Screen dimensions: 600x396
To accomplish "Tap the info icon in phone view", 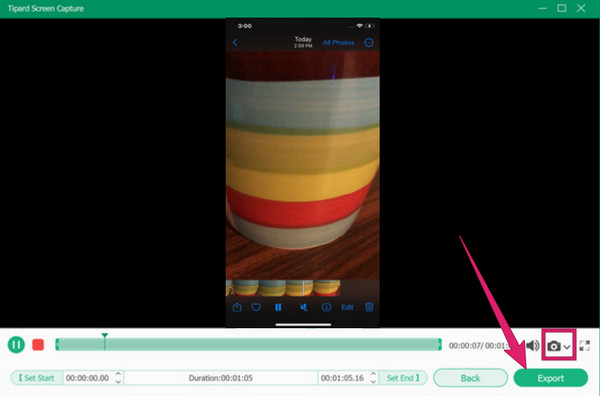I will [x=326, y=307].
